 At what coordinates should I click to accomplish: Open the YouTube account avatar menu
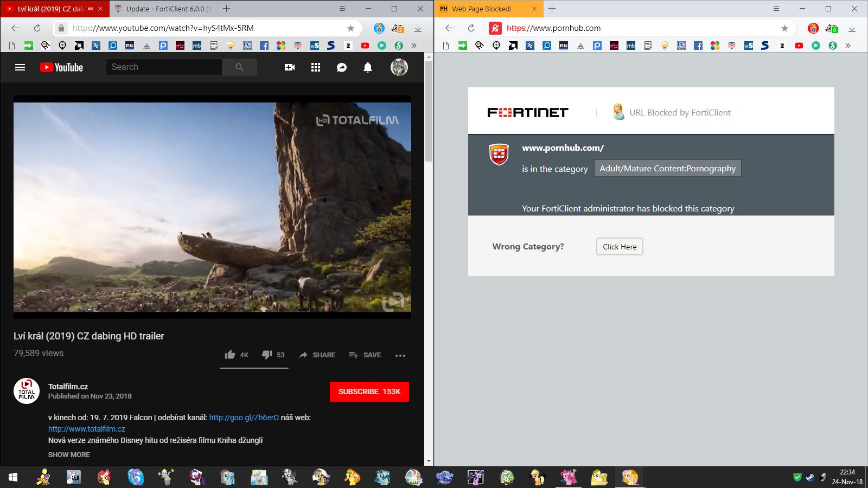pyautogui.click(x=399, y=67)
